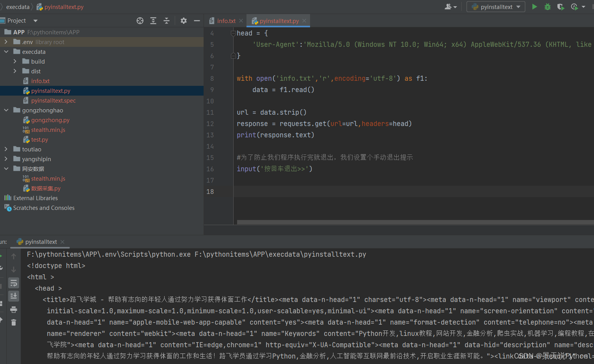The width and height of the screenshot is (594, 364).
Task: Close the pyinstalltext.py editor tab
Action: (304, 21)
